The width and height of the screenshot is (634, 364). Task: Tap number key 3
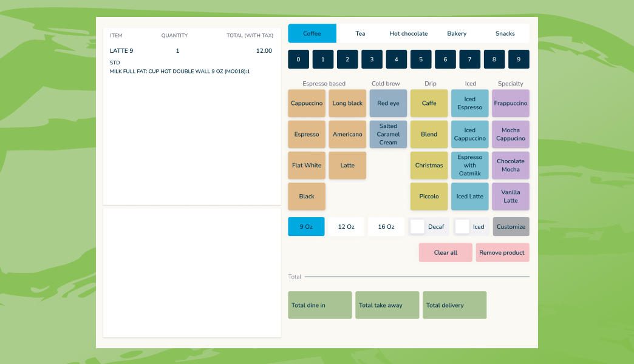click(x=372, y=59)
